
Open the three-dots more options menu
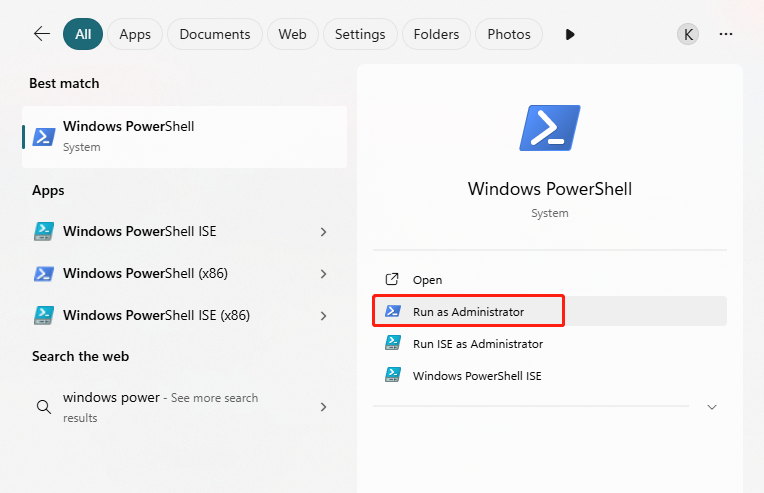[x=726, y=34]
